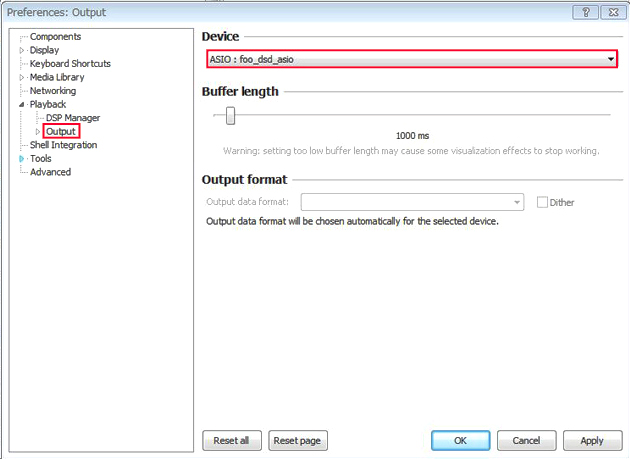Click the Reset page button
The image size is (630, 459).
(x=297, y=440)
